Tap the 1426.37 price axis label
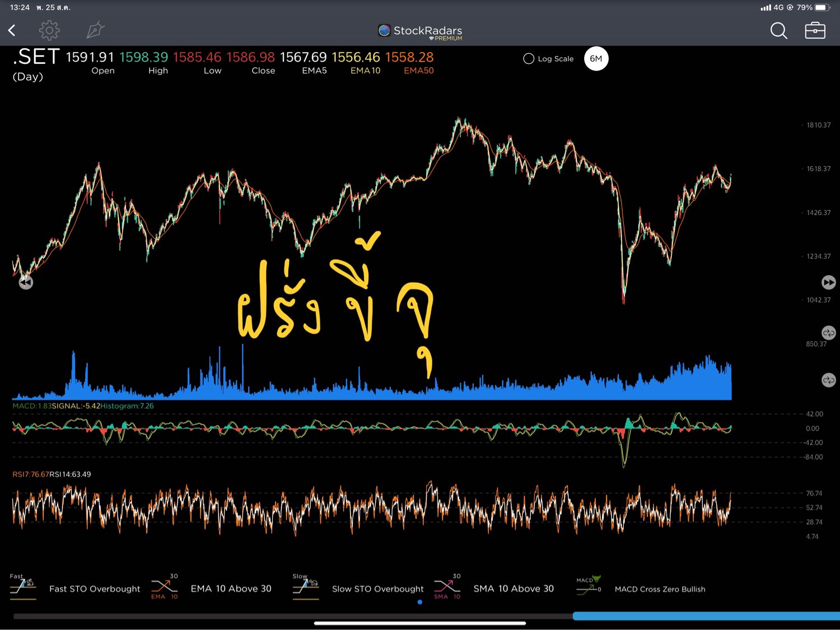Image resolution: width=840 pixels, height=630 pixels. pos(818,213)
